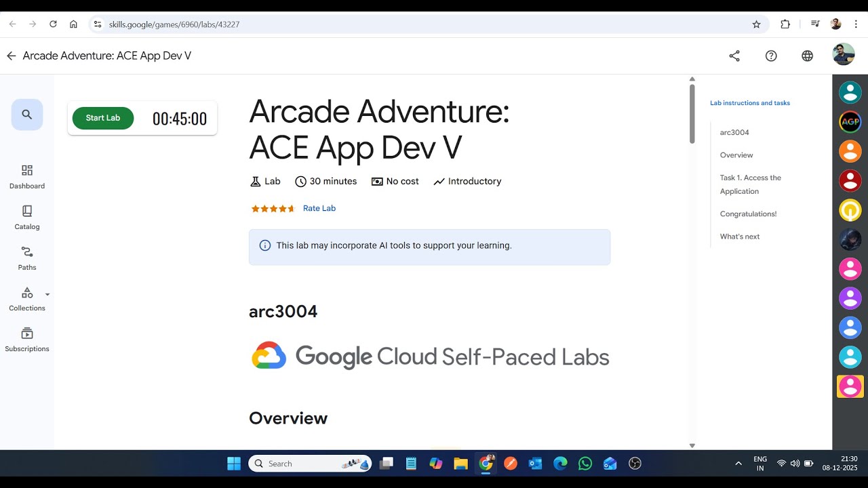Click the browser back arrow
The width and height of the screenshot is (868, 488).
pyautogui.click(x=12, y=24)
